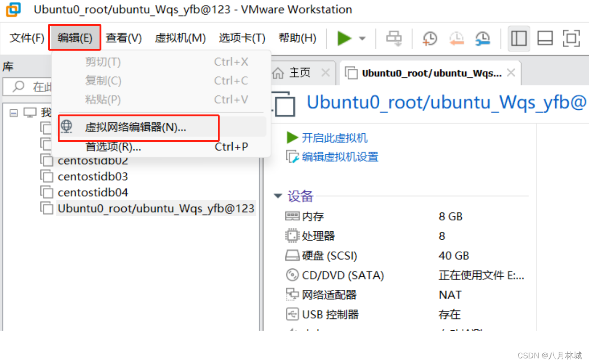Image resolution: width=589 pixels, height=364 pixels.
Task: Open the snapshot manager icon
Action: pyautogui.click(x=482, y=38)
